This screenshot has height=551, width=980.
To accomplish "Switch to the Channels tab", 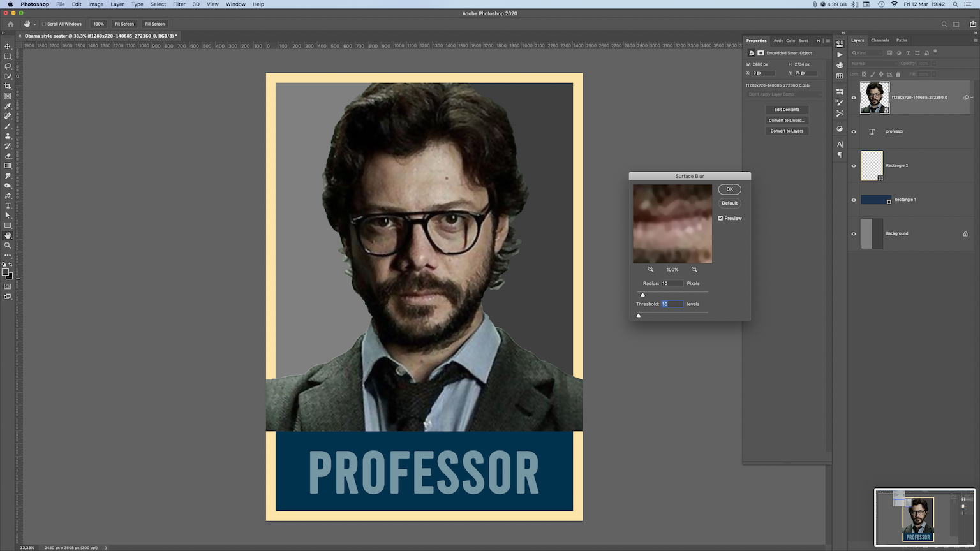I will click(x=880, y=40).
